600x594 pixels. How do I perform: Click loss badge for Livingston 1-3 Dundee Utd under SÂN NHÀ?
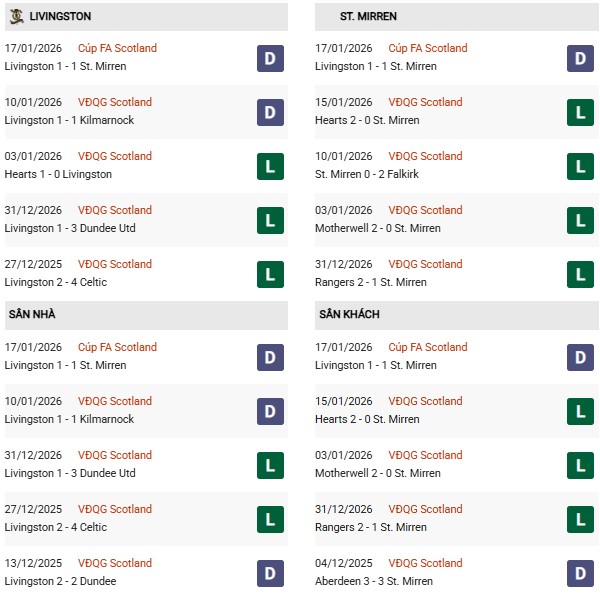[x=269, y=465]
